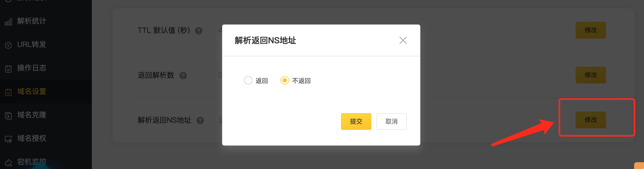Click help icon beside TTL 默认值
This screenshot has width=644, height=169.
(199, 31)
